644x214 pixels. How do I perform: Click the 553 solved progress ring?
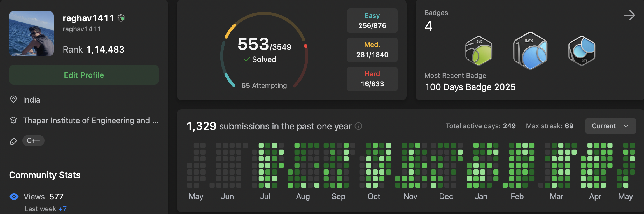coord(264,50)
